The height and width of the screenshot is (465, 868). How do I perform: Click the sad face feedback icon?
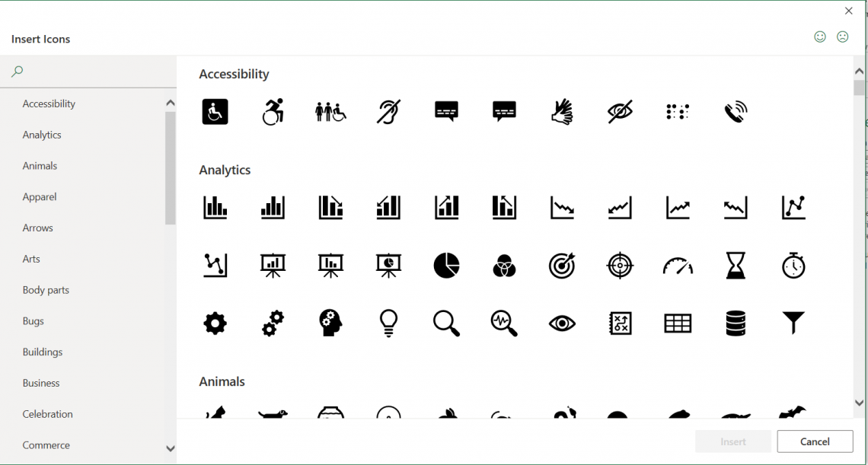click(x=842, y=37)
